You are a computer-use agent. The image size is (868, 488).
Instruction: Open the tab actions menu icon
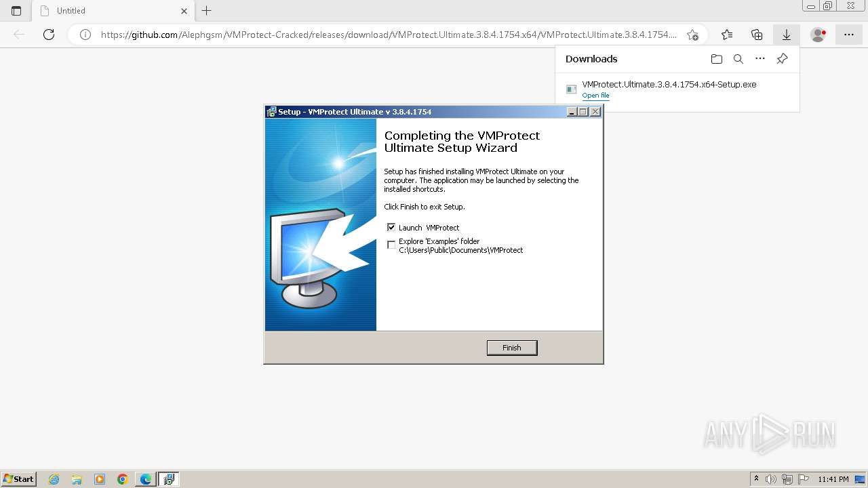click(x=16, y=11)
